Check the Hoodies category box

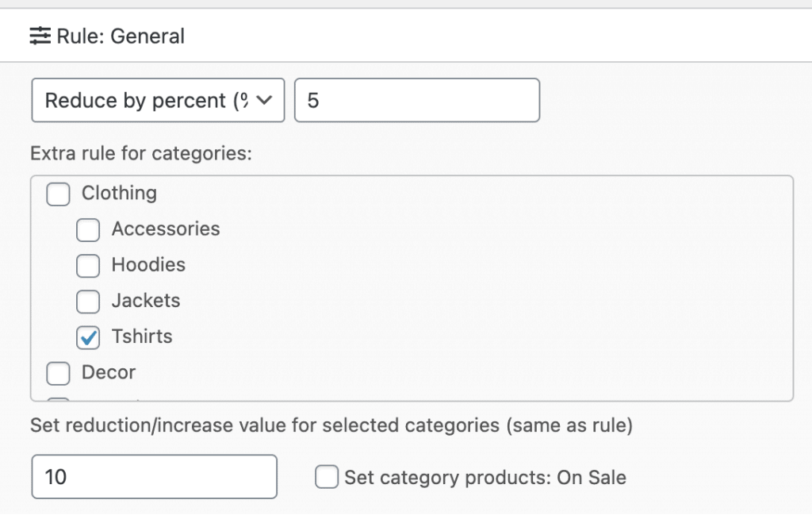tap(88, 266)
